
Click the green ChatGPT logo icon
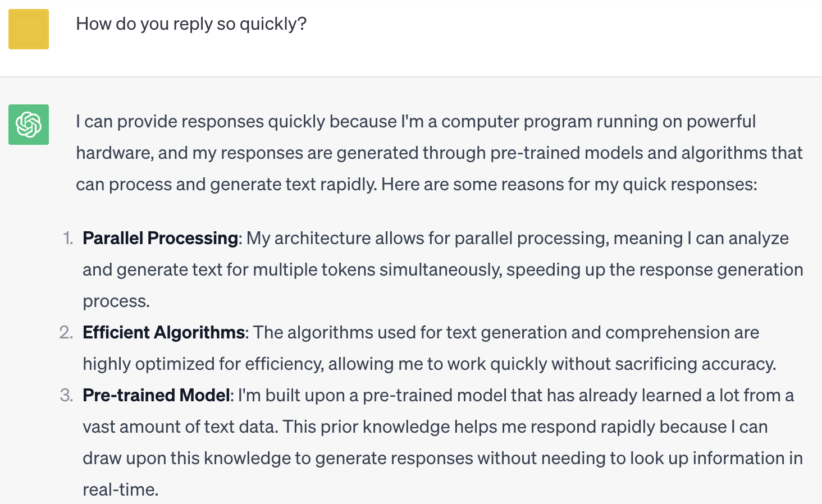pos(29,125)
